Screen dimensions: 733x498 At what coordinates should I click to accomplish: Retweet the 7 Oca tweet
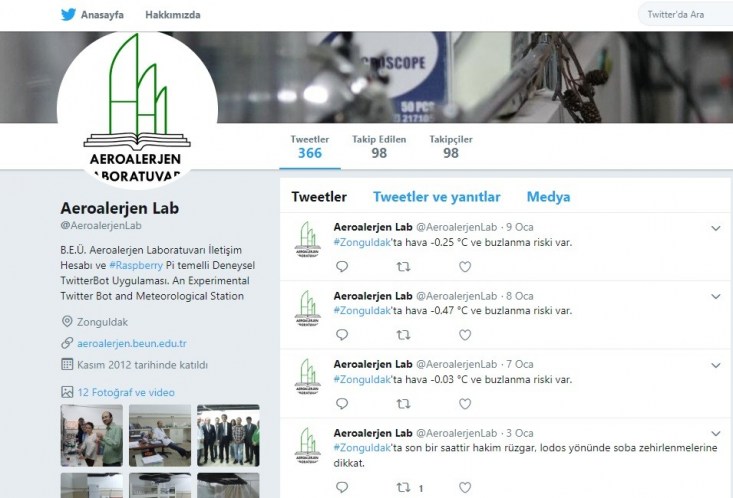[x=403, y=404]
